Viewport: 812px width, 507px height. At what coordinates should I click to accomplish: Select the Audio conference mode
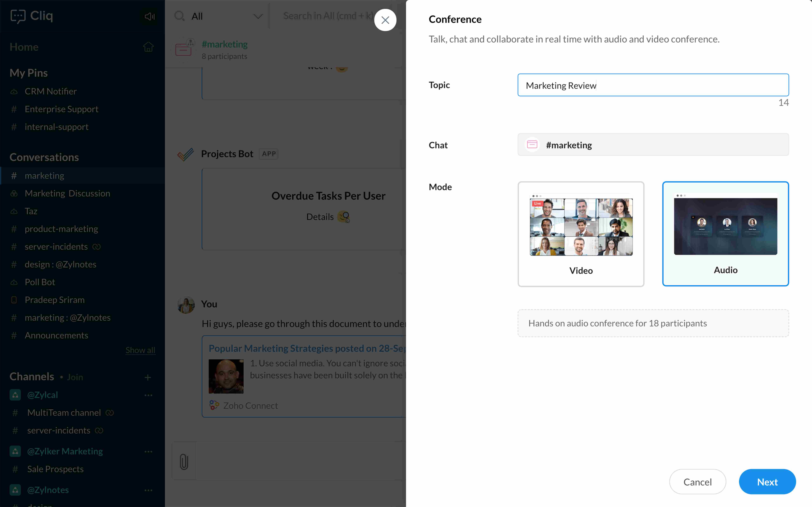coord(725,234)
